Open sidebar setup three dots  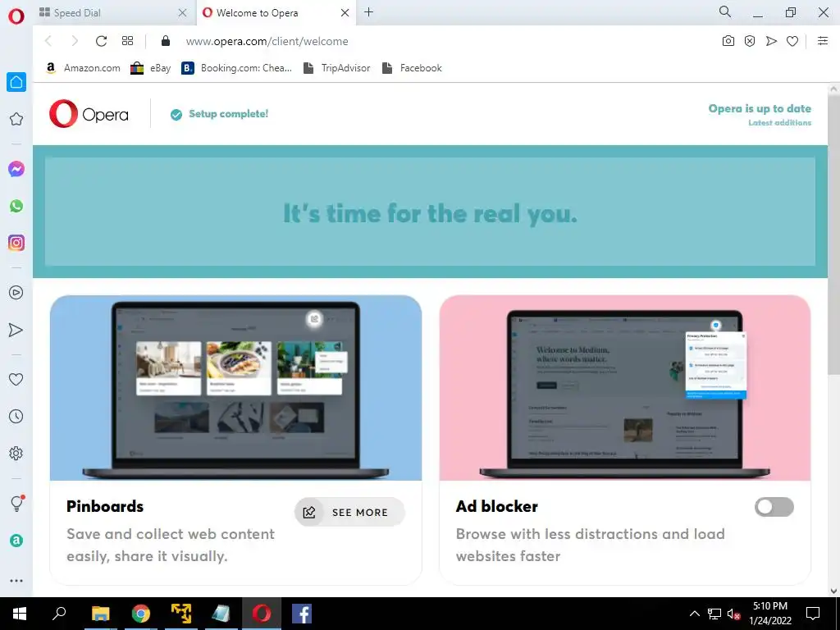(16, 581)
